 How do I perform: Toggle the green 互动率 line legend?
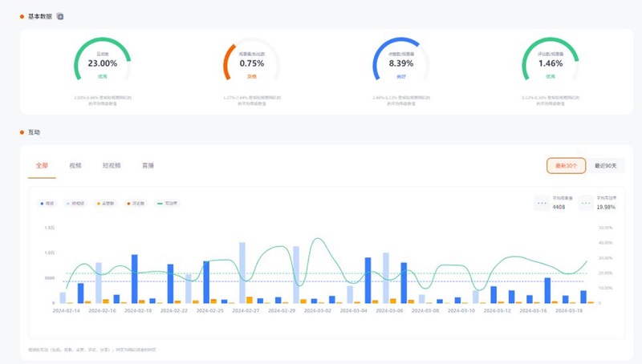(x=169, y=203)
